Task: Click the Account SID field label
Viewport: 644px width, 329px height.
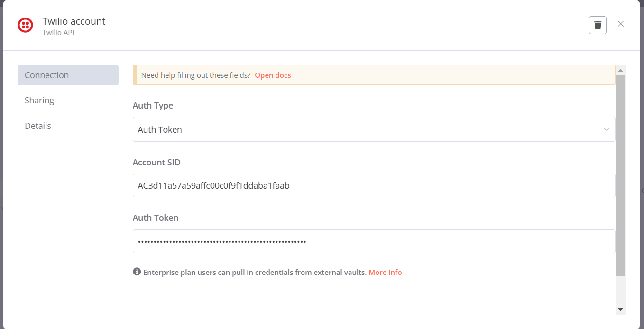Action: tap(156, 163)
